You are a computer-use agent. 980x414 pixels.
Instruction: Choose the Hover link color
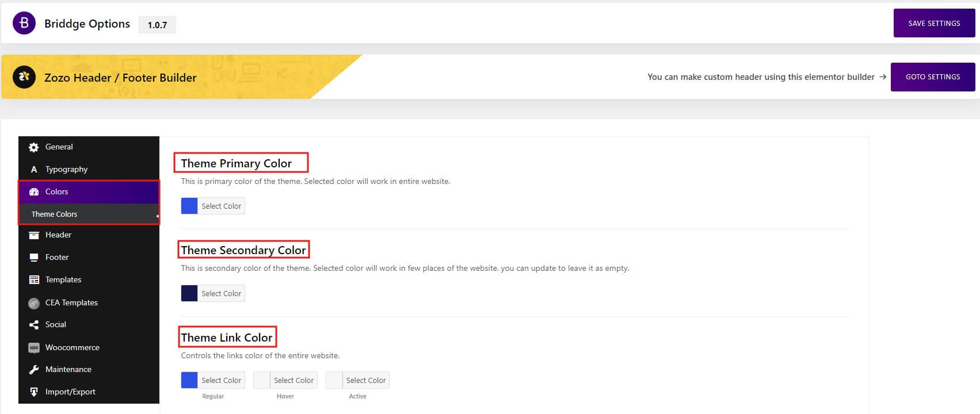coord(285,381)
